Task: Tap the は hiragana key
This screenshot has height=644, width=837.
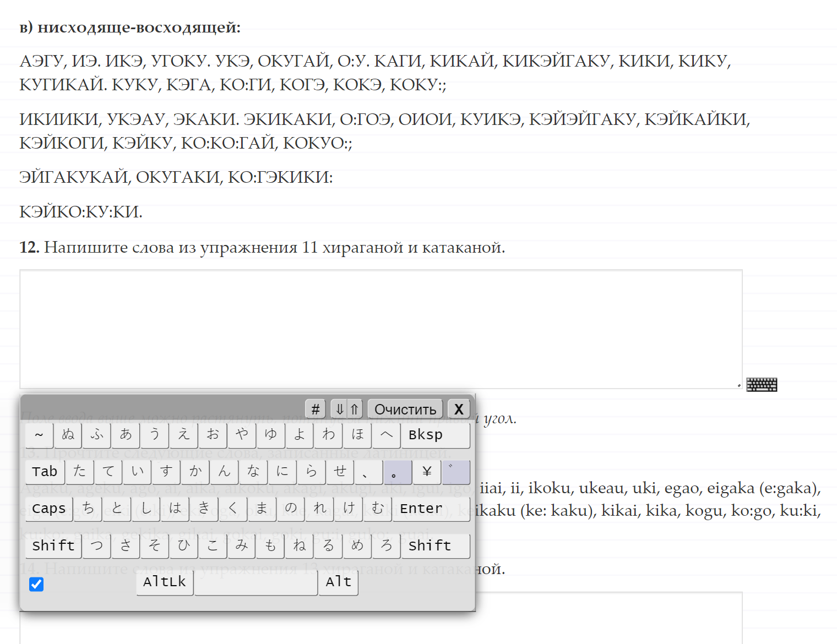Action: pyautogui.click(x=175, y=509)
